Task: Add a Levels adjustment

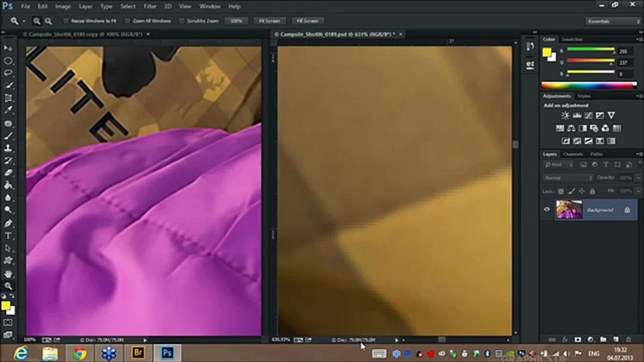Action: point(577,116)
